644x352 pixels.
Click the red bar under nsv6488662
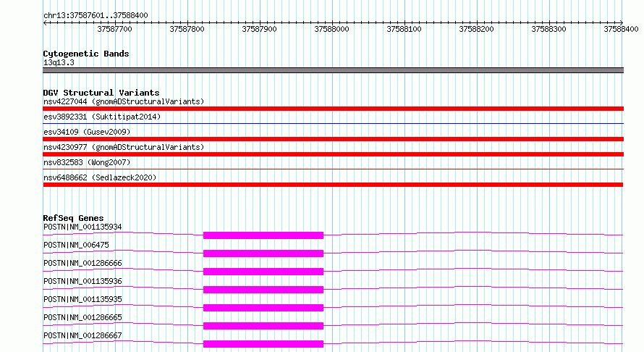333,185
